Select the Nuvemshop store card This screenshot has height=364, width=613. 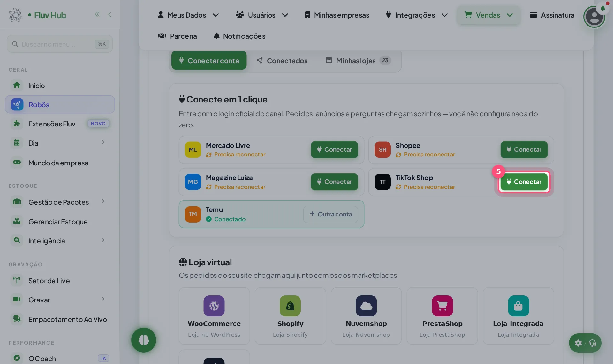click(x=366, y=316)
